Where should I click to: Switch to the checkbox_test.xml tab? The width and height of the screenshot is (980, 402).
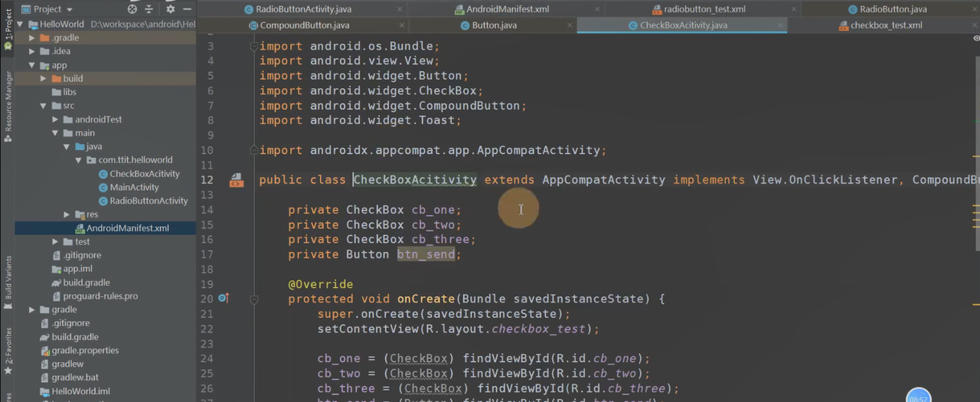tap(886, 25)
